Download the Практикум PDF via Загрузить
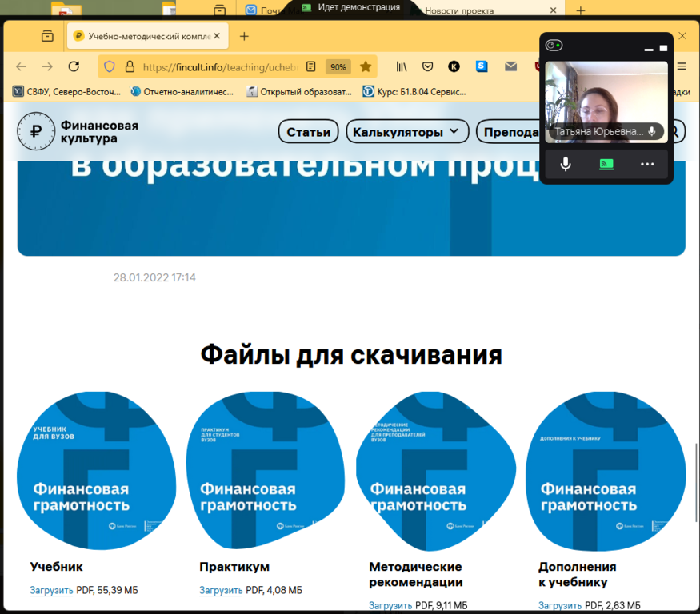This screenshot has height=614, width=700. pyautogui.click(x=221, y=590)
